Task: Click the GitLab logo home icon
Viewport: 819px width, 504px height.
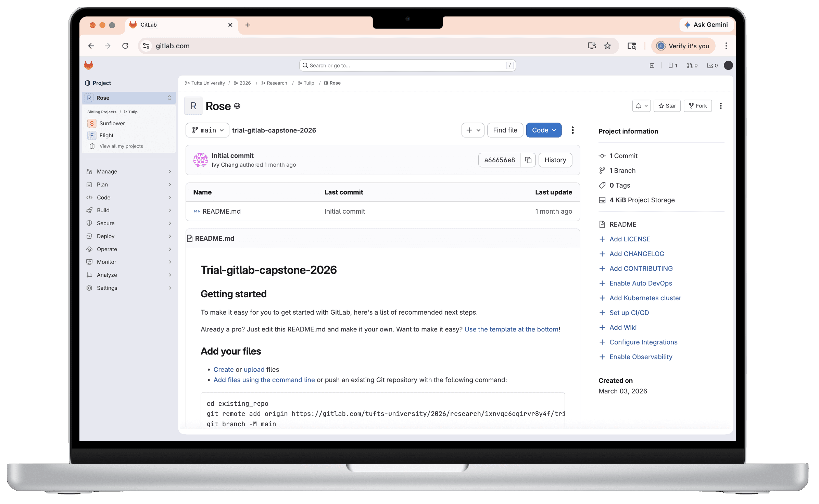Action: [89, 65]
